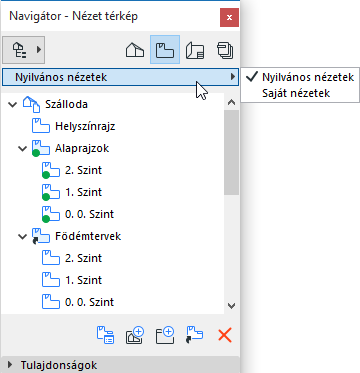
Task: Click the Alaprajzok folder icon with green dot
Action: point(41,148)
